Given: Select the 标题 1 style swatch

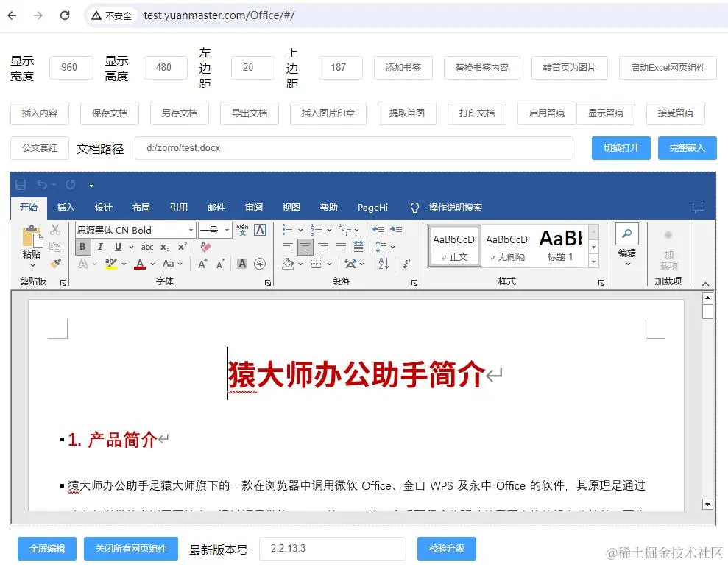Looking at the screenshot, I should pos(562,245).
